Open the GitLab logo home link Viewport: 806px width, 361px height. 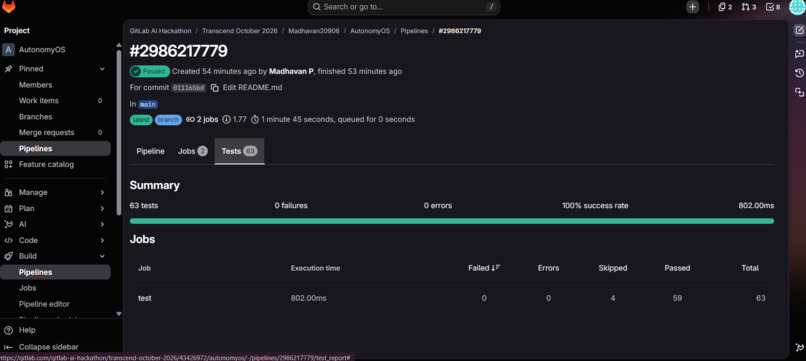coord(9,7)
